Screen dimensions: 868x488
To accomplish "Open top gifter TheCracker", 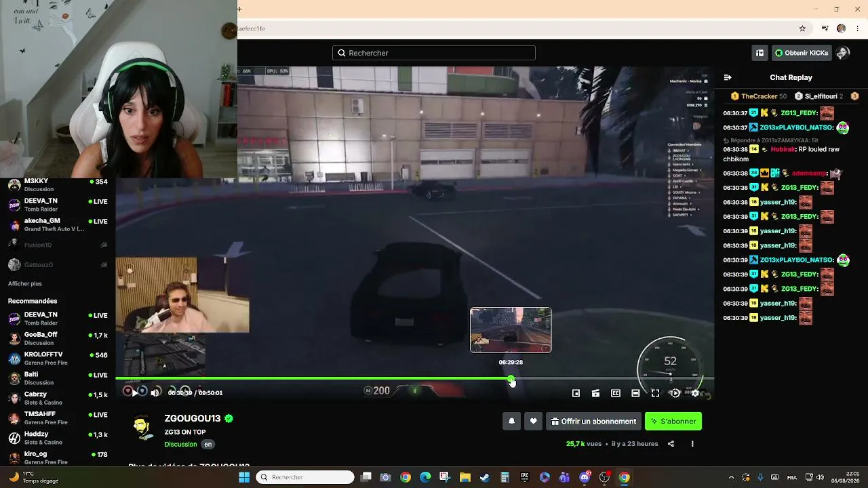I will (759, 96).
